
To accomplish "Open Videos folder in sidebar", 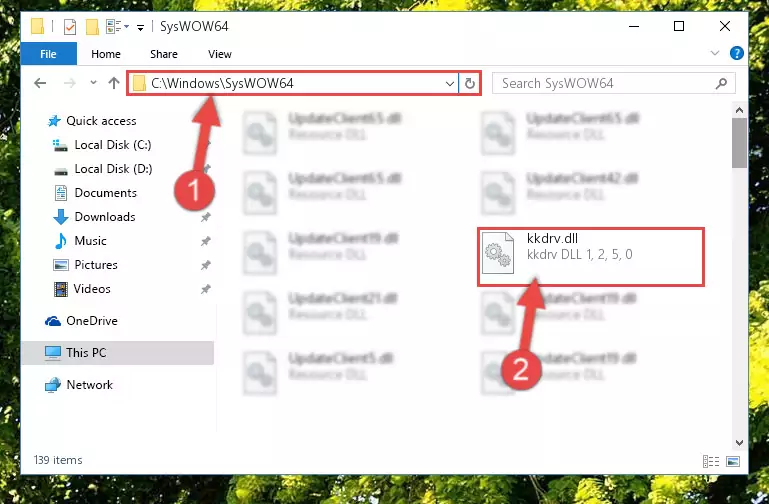I will (92, 289).
